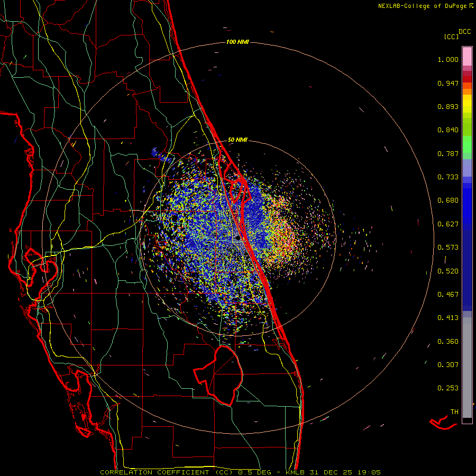Image resolution: width=476 pixels, height=476 pixels.
Task: Click the [CC] unit label above the color bar
Action: point(451,36)
